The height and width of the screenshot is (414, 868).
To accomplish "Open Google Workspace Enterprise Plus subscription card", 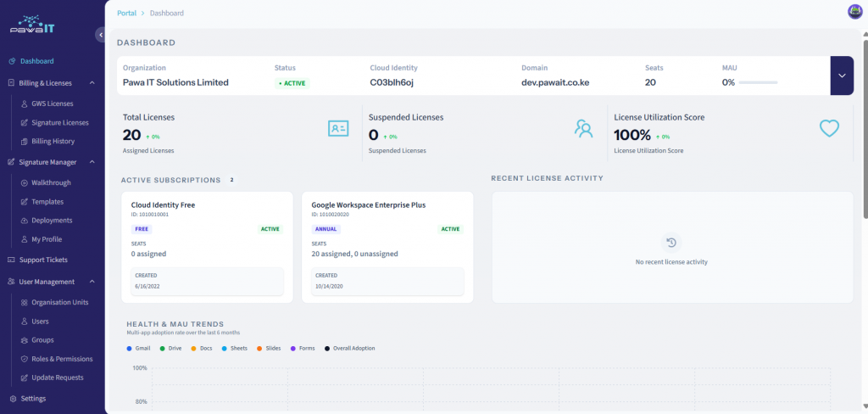I will [x=387, y=247].
